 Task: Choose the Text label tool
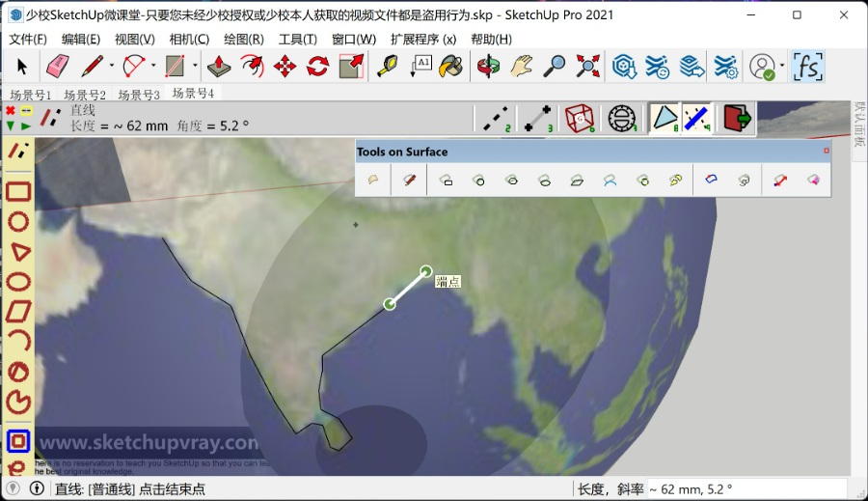coord(420,67)
